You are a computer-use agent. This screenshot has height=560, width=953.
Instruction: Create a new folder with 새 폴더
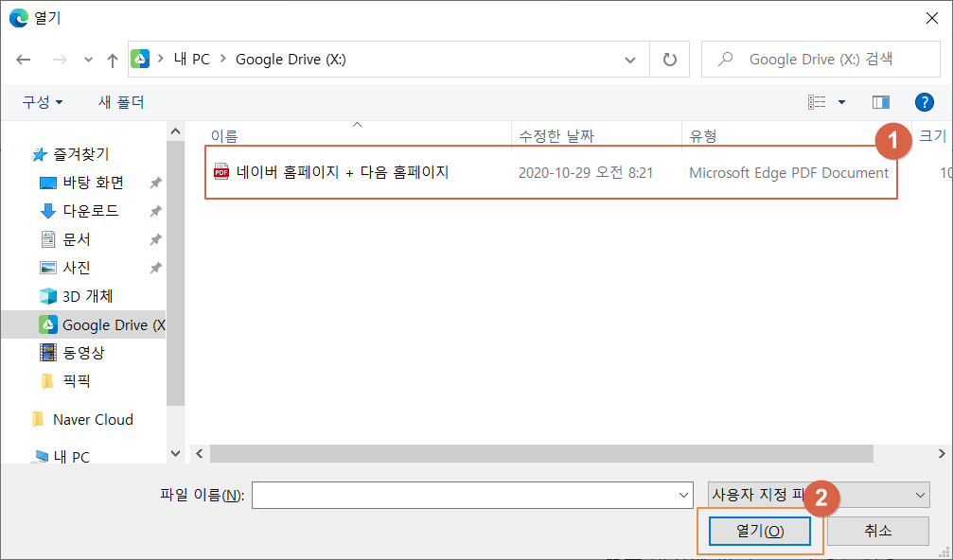121,101
